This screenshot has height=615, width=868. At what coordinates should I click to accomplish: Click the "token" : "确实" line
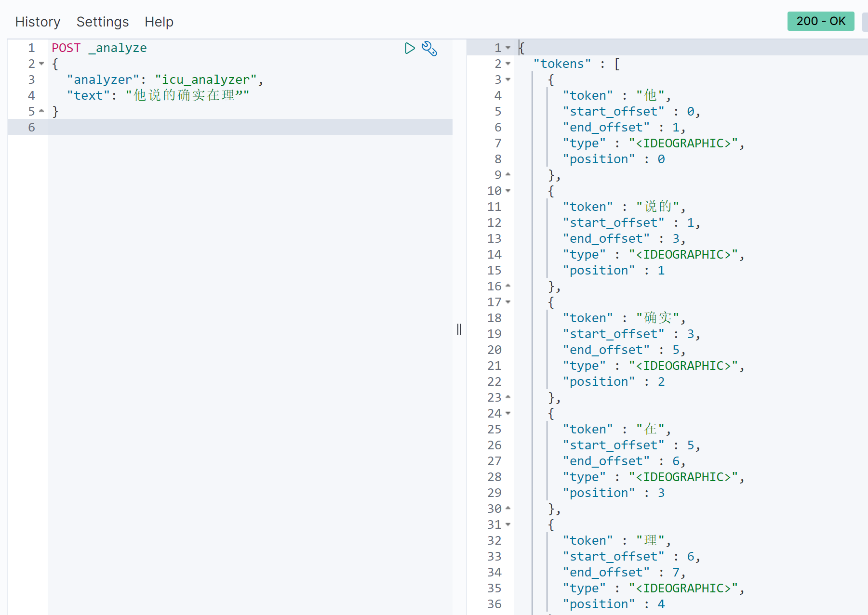point(624,318)
